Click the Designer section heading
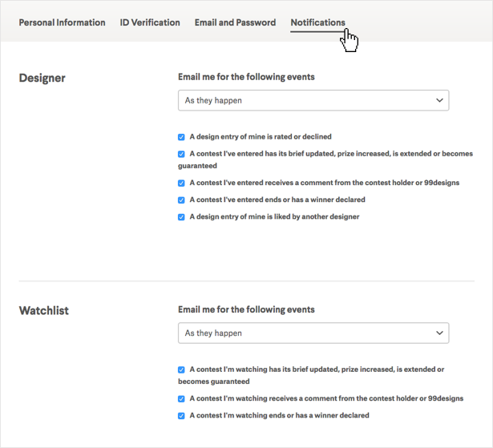This screenshot has height=448, width=493. 42,79
